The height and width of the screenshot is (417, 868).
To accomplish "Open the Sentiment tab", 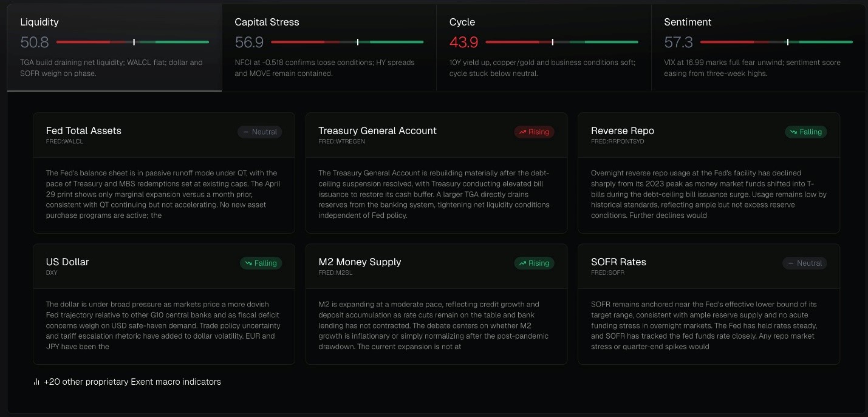I will 759,48.
